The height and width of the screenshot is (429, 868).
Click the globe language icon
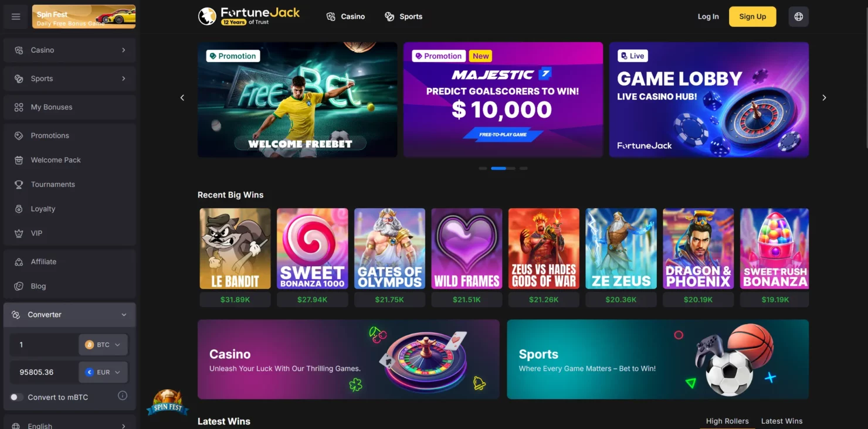click(798, 16)
